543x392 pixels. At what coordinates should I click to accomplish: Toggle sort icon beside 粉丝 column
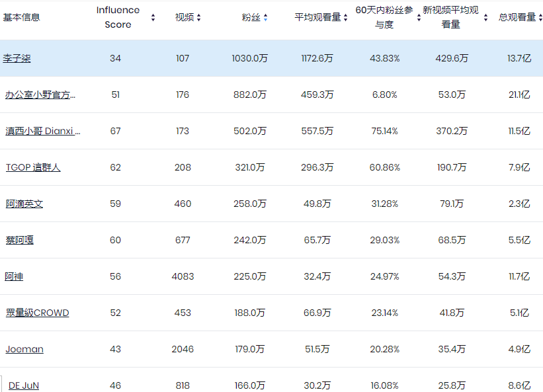click(x=265, y=18)
